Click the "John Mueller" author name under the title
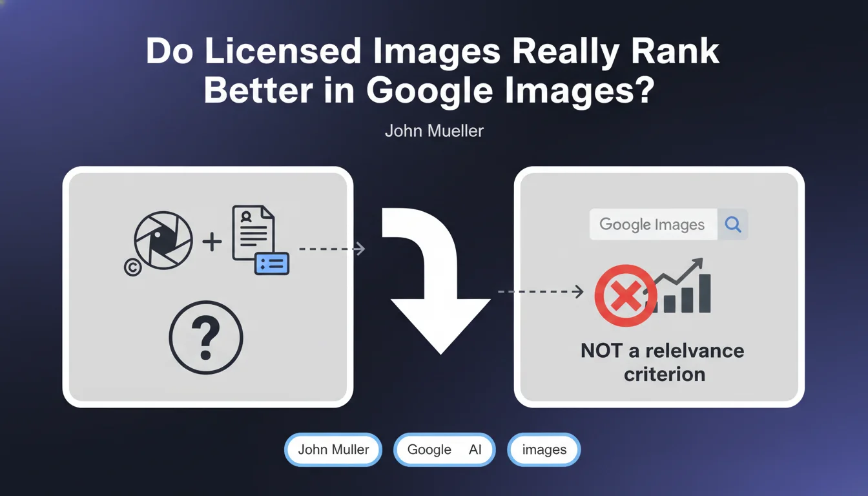 pyautogui.click(x=434, y=131)
